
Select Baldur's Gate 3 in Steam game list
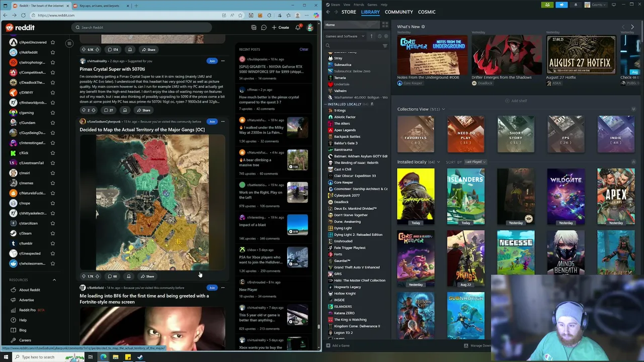tap(346, 143)
